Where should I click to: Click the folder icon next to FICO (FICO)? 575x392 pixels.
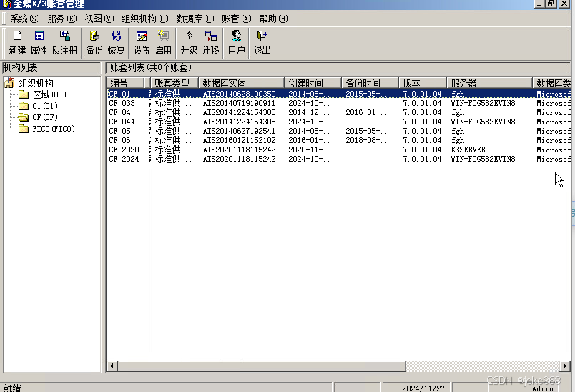(x=24, y=129)
